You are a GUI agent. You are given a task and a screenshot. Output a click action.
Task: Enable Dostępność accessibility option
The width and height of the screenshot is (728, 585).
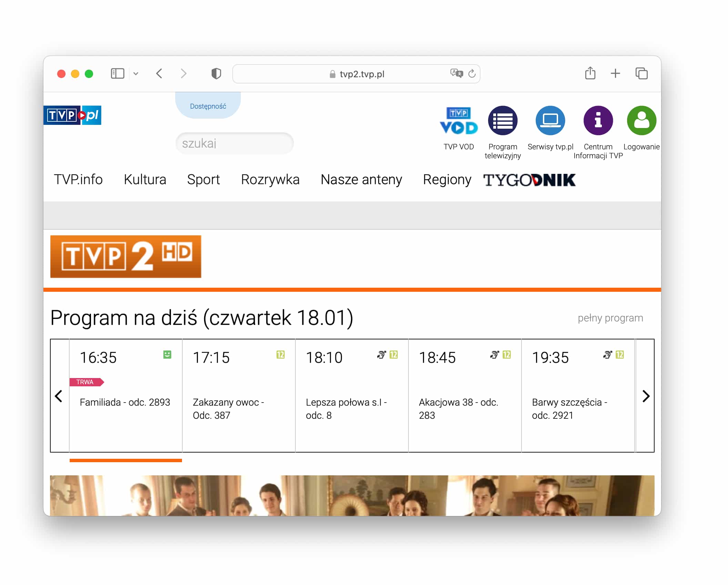207,106
